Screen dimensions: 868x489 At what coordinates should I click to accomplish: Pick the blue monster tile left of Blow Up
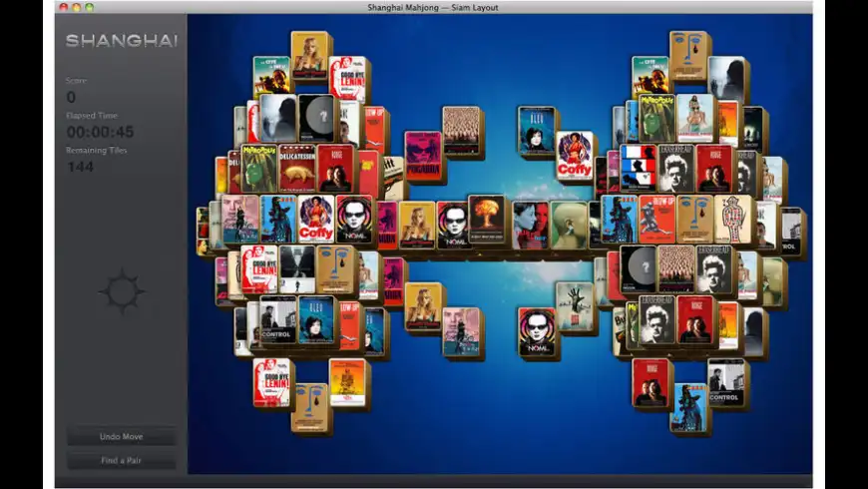click(619, 220)
